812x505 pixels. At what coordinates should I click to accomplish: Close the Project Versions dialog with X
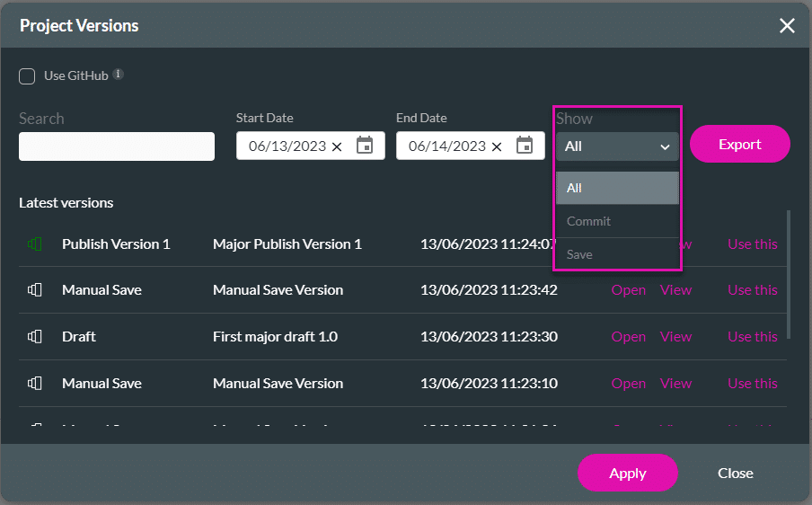click(787, 25)
